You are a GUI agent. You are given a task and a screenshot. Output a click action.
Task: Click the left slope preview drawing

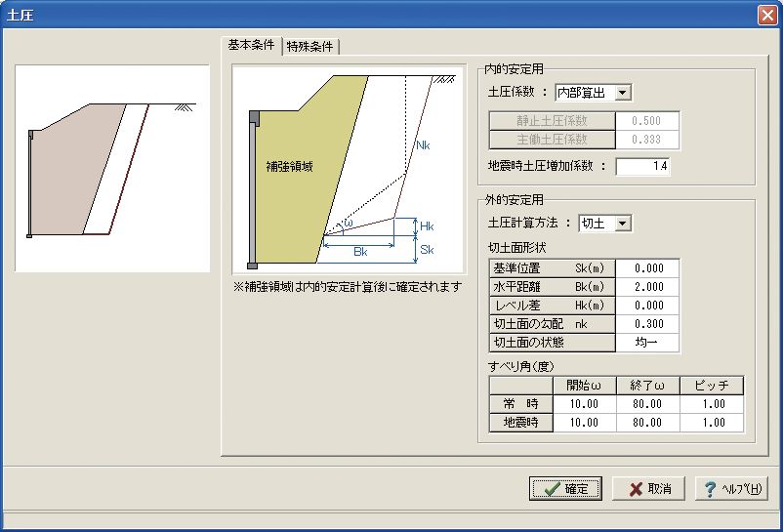point(112,168)
